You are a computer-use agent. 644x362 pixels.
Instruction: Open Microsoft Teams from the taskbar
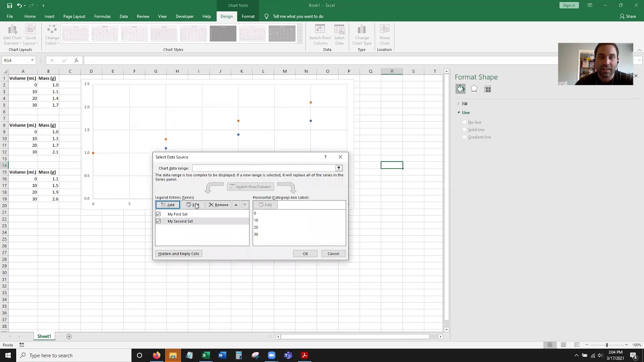coord(288,355)
